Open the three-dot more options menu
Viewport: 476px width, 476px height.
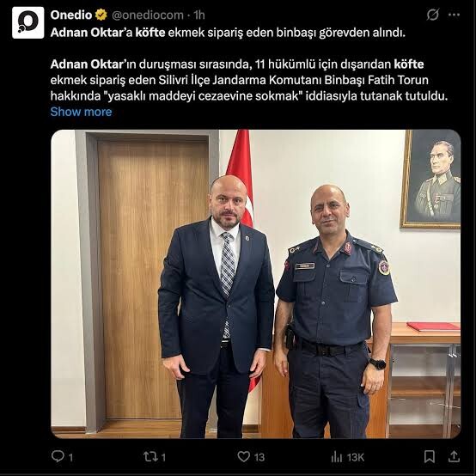(454, 15)
